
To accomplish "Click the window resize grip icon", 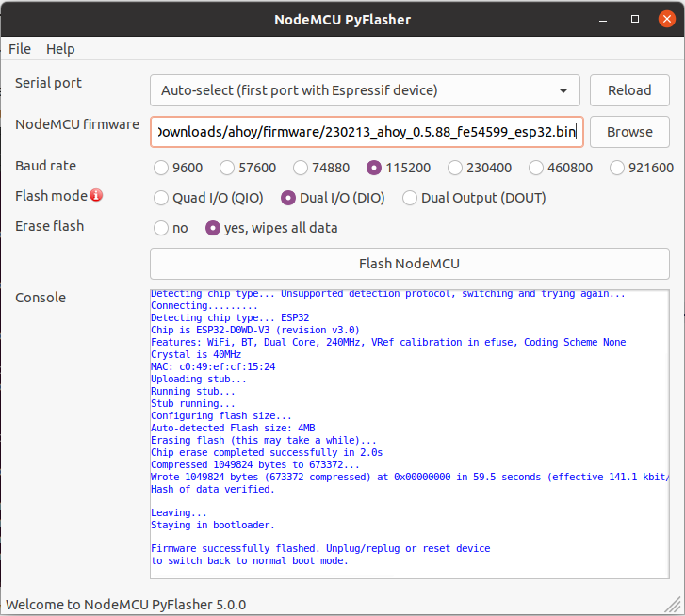I will click(x=673, y=605).
